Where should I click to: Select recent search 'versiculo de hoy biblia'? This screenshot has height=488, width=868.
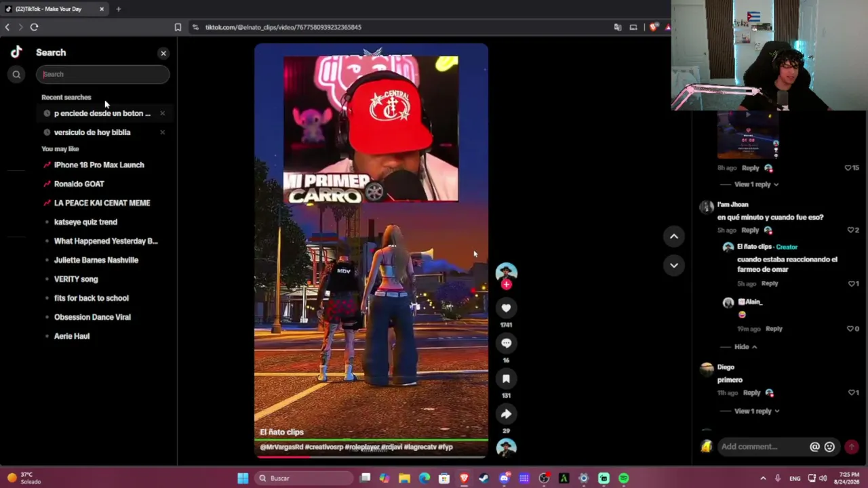click(92, 132)
